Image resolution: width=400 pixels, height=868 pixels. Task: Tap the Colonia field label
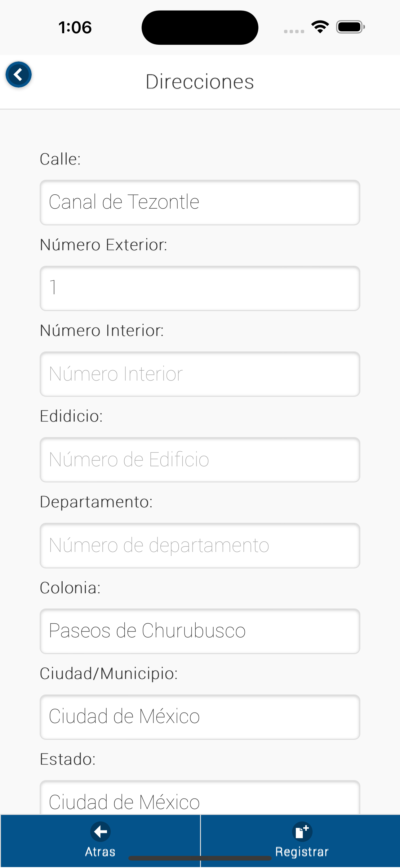(x=70, y=588)
